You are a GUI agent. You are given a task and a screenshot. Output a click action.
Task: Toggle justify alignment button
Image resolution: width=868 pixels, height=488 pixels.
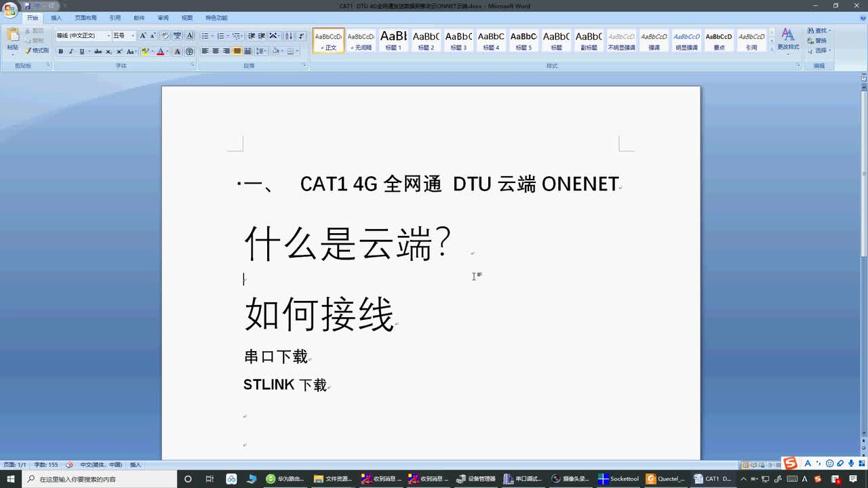tap(237, 52)
